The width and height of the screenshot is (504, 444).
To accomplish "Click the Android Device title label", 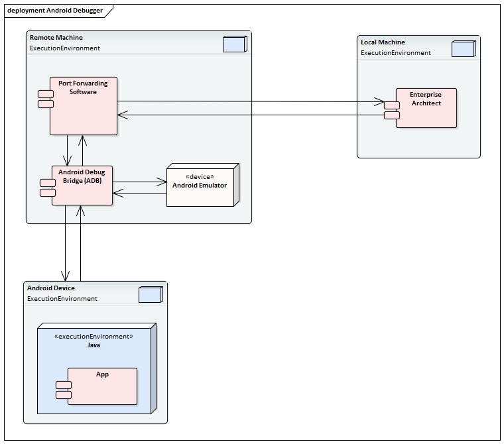I will pyautogui.click(x=51, y=288).
